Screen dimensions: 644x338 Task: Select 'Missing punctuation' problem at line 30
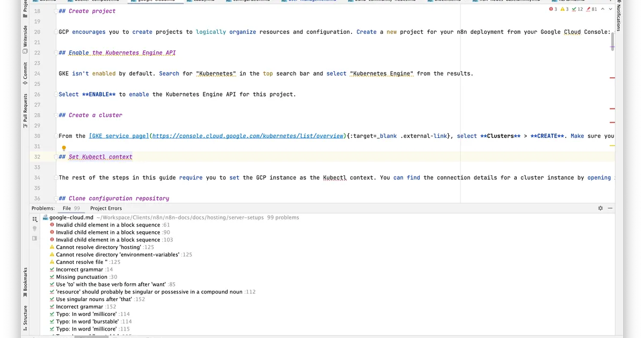click(83, 277)
